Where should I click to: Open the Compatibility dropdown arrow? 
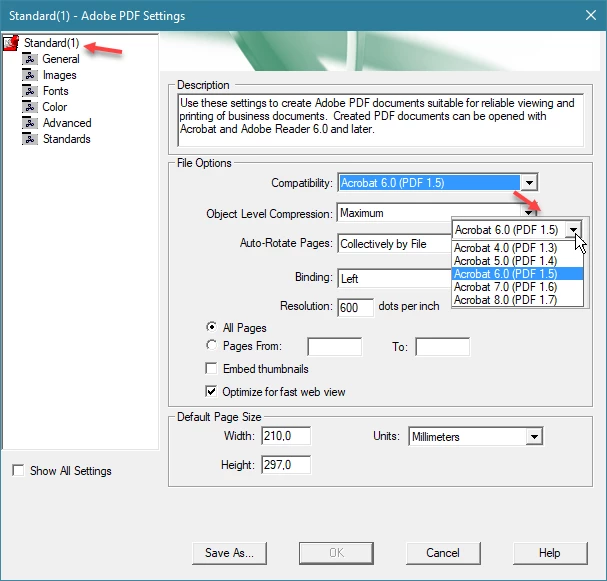pos(529,182)
